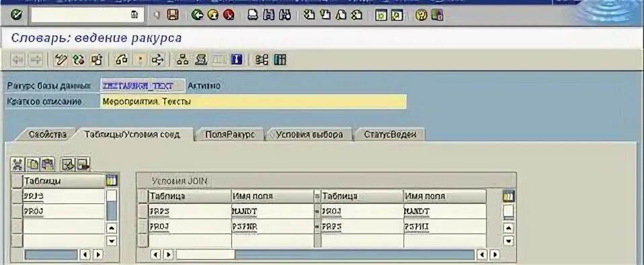Click the Print icon in standard toolbar
Screen dimensions: 644x265
(253, 15)
